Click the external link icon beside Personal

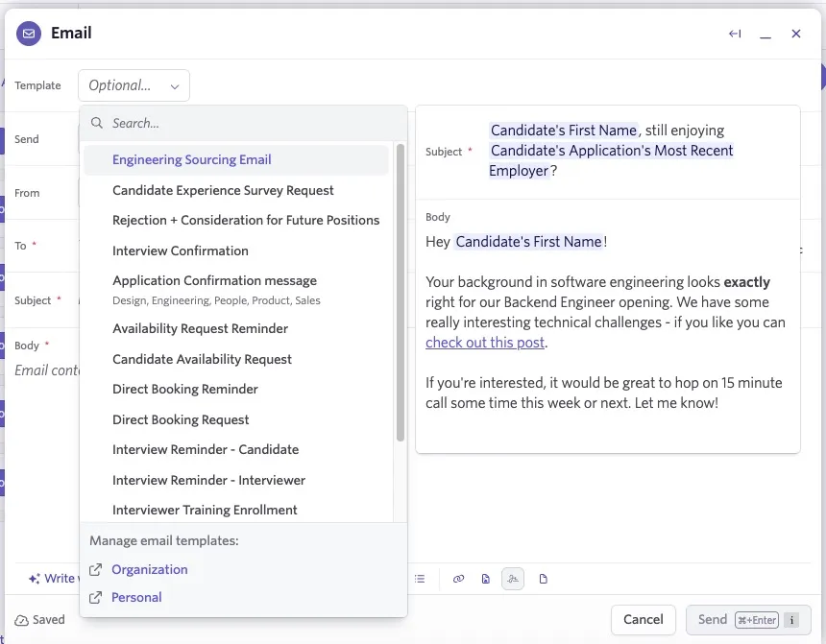coord(95,598)
